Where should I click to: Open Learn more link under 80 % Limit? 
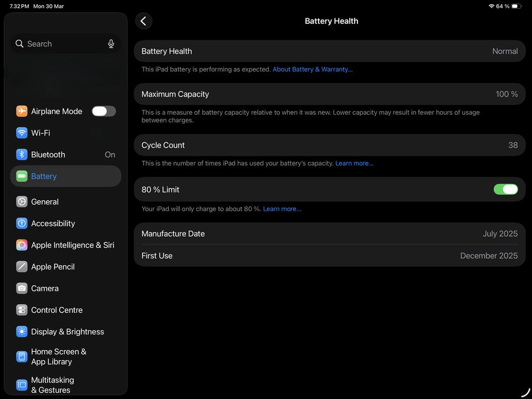[282, 209]
